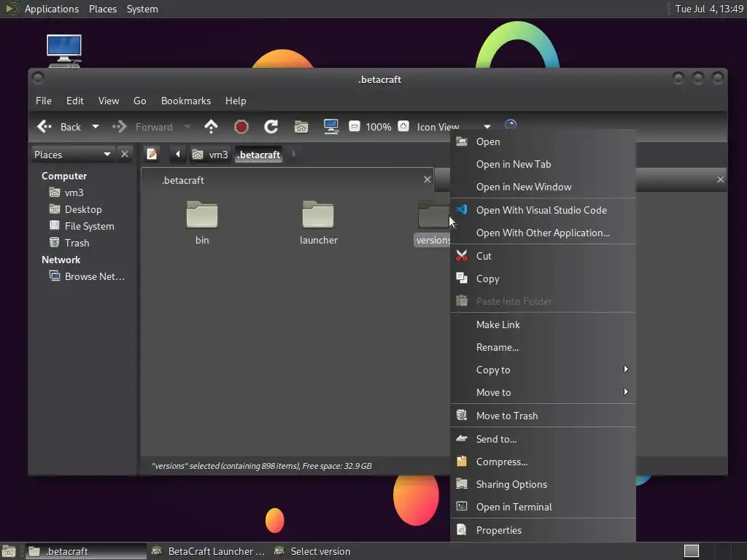Expand the Move to submenu
Image resolution: width=747 pixels, height=560 pixels.
[x=543, y=392]
